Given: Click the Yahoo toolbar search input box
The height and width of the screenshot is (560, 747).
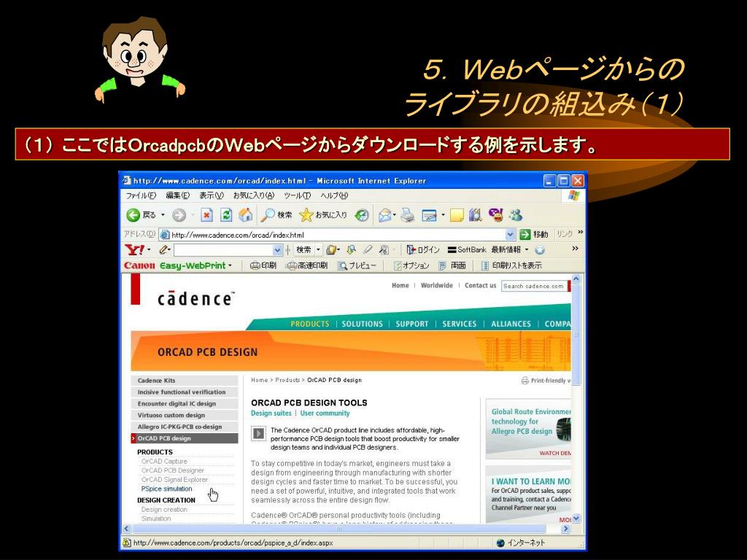Looking at the screenshot, I should tap(223, 250).
